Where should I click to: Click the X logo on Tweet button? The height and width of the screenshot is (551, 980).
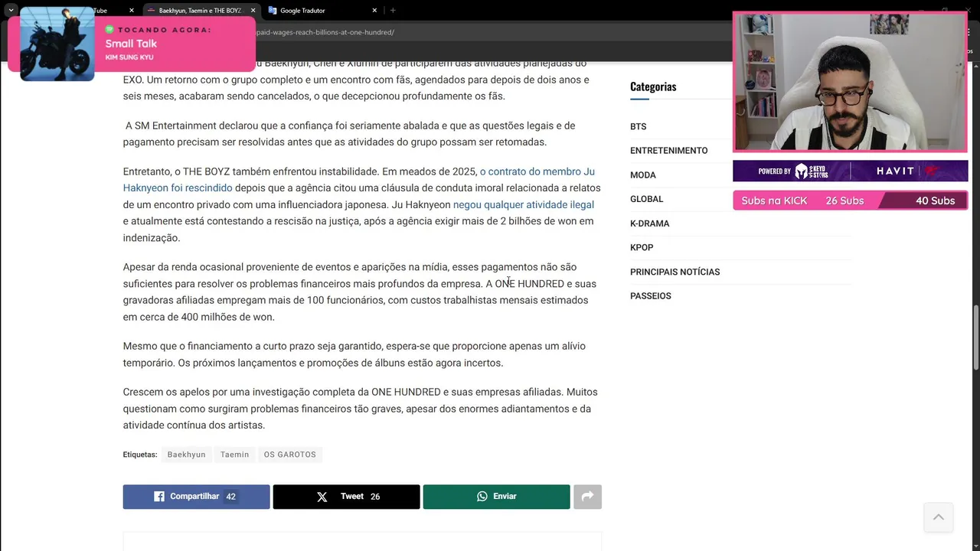pos(322,497)
